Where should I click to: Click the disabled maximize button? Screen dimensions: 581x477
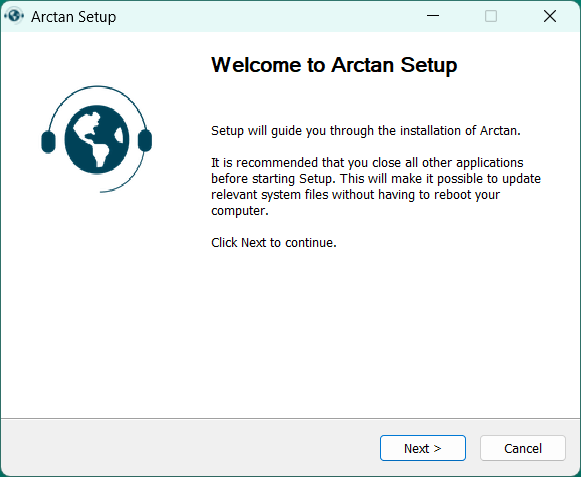pos(491,16)
